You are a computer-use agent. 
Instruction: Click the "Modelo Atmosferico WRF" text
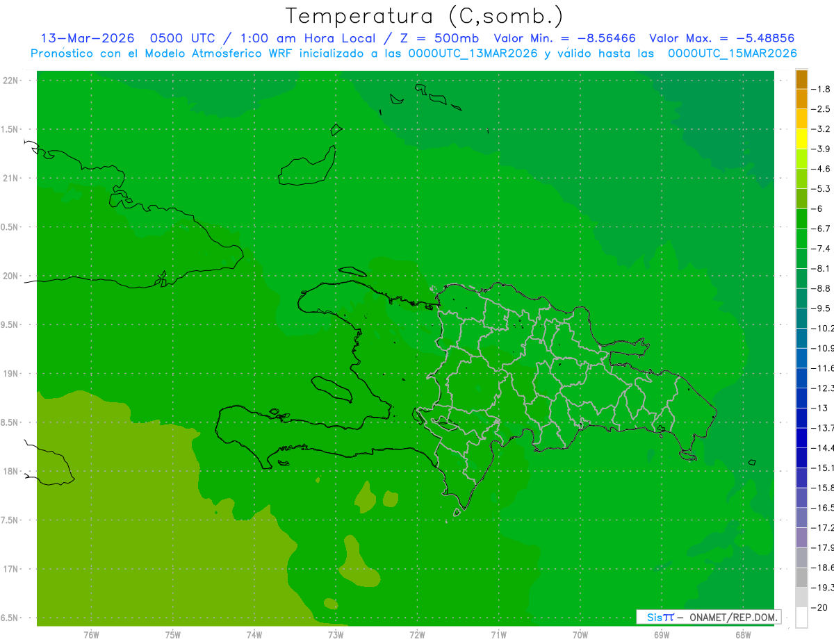click(x=217, y=53)
